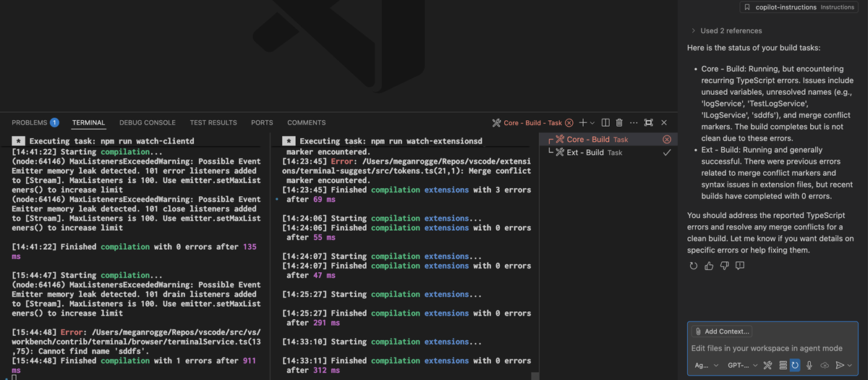Switch to the PORTS tab

pos(262,122)
